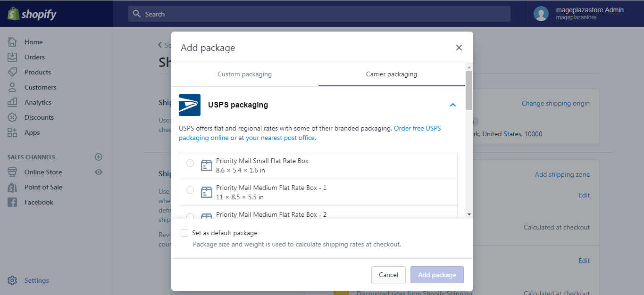Add a sales channel with plus icon
This screenshot has width=644, height=295.
pos(99,157)
